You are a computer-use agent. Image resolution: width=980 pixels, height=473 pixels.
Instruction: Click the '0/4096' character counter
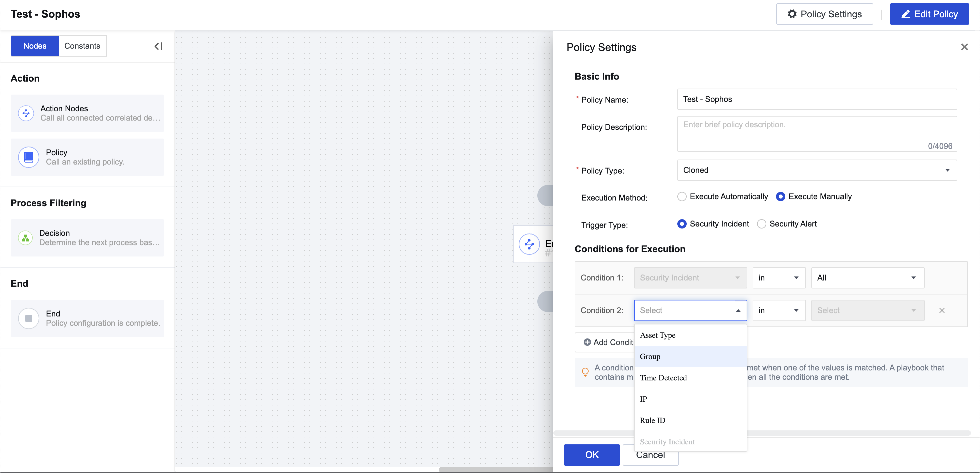(x=940, y=146)
